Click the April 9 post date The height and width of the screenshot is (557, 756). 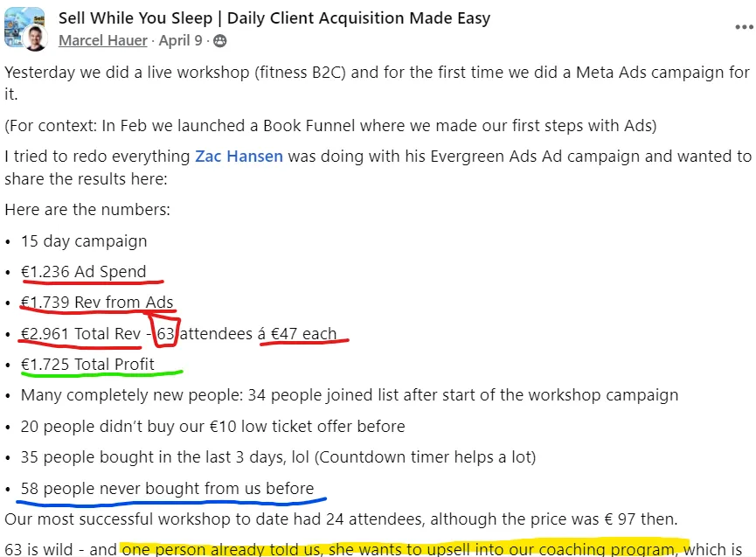tap(182, 40)
